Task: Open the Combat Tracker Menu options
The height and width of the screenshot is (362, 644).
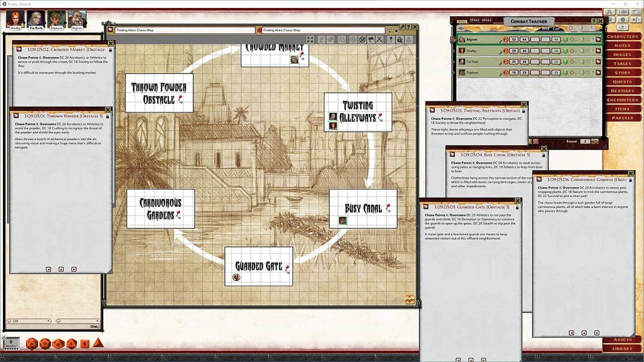Action: 462,21
